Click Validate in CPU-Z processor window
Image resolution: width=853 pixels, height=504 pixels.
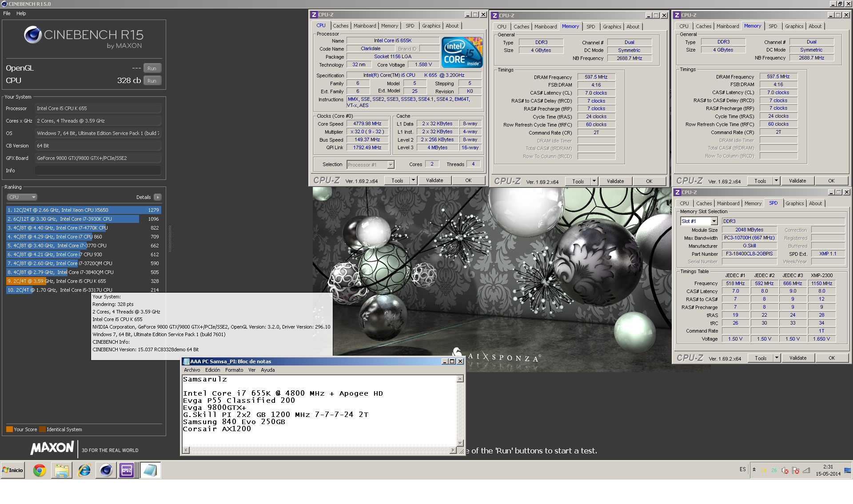[434, 180]
